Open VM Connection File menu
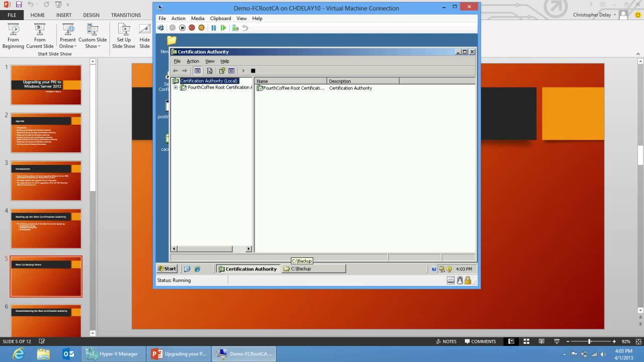Screen dimensions: 644x362 coord(162,18)
